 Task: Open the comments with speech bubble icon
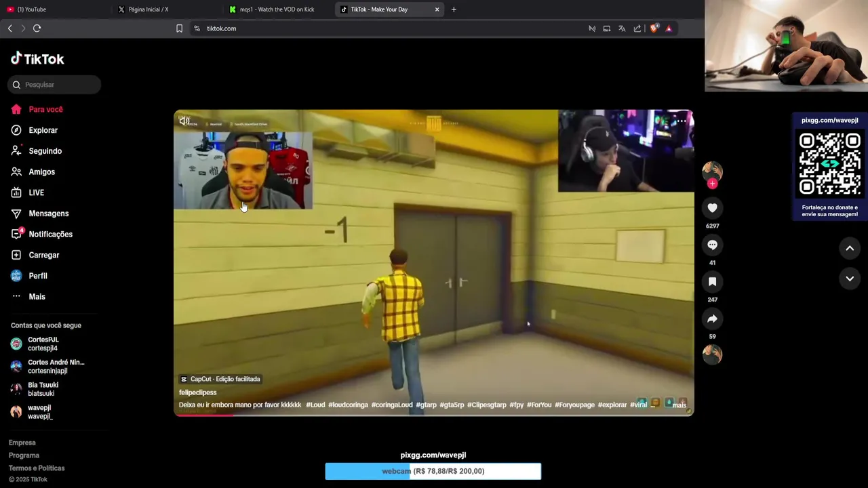point(712,245)
